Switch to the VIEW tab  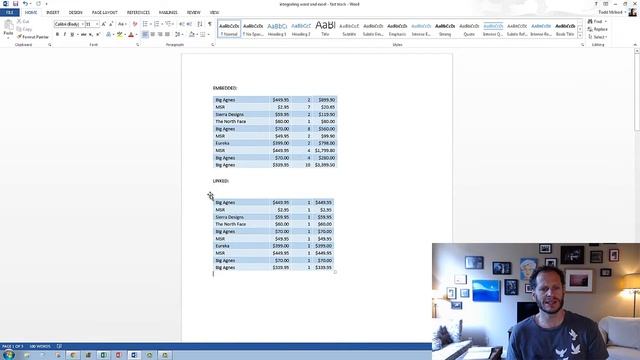point(214,13)
